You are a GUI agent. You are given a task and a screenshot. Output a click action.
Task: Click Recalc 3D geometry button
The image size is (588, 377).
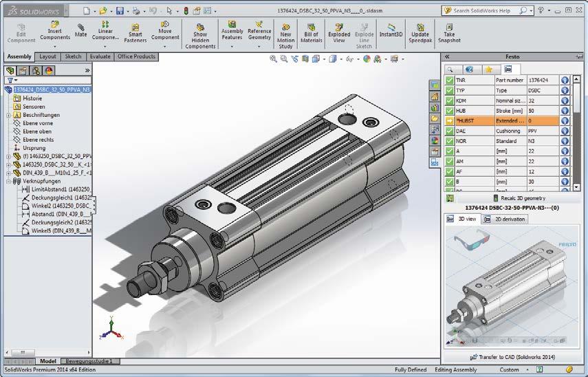(519, 198)
